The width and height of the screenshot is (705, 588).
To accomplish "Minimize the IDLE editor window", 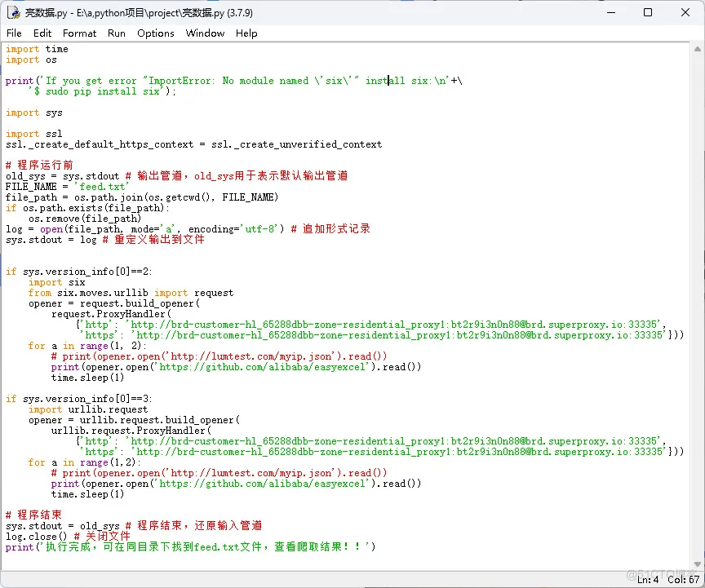I will [611, 12].
